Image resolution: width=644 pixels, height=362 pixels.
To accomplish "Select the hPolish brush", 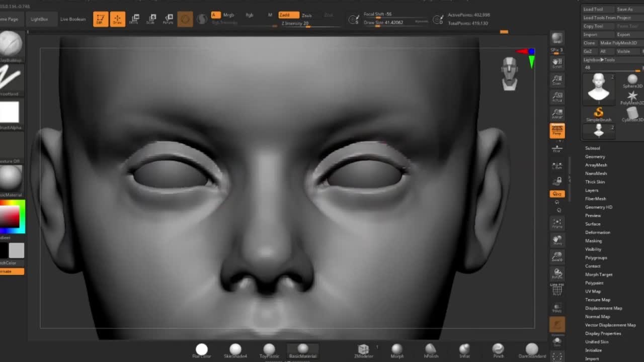I will (x=431, y=350).
